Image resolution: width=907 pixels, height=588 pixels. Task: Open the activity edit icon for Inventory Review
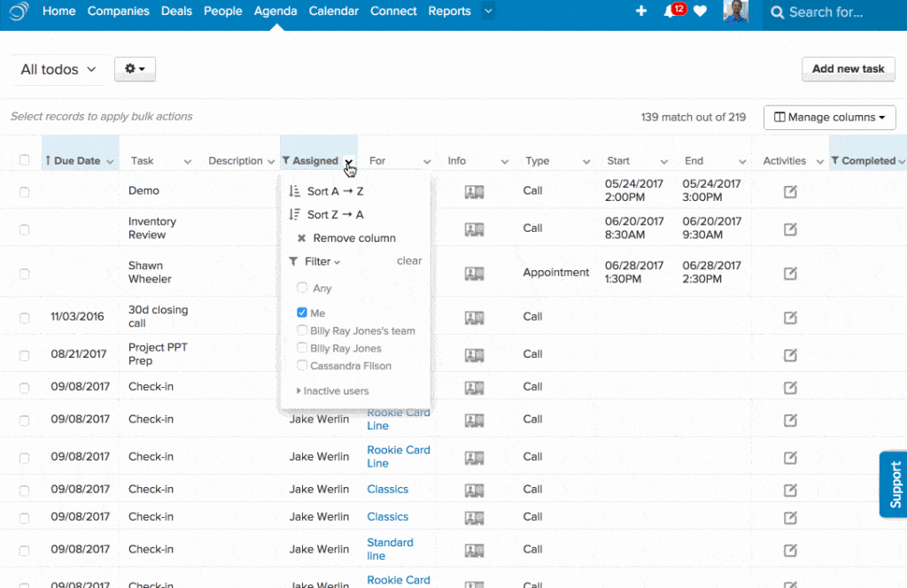click(x=788, y=228)
